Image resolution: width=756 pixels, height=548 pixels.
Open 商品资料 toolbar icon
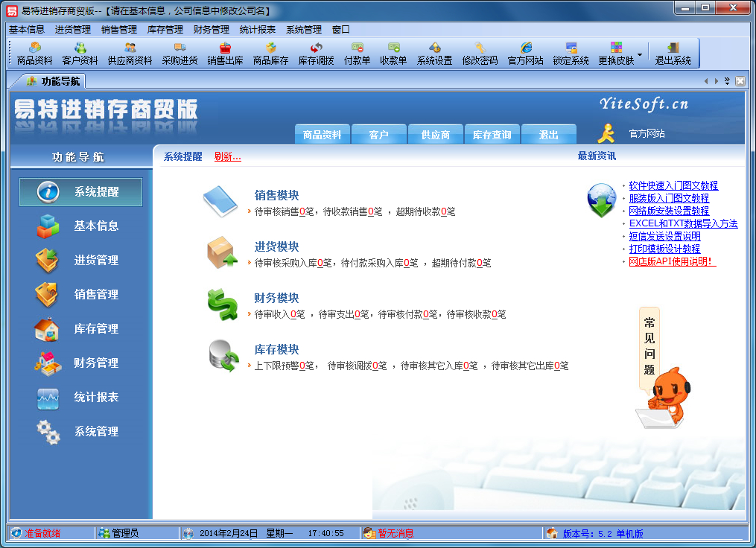pyautogui.click(x=34, y=54)
